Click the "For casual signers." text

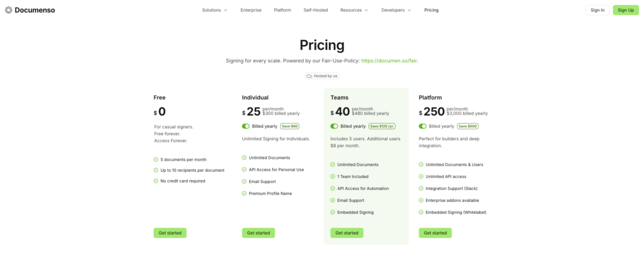tap(174, 127)
